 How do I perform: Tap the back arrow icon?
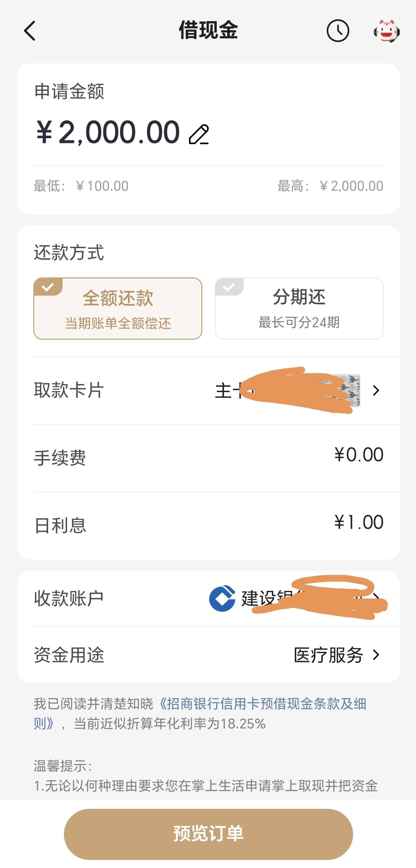tap(30, 31)
